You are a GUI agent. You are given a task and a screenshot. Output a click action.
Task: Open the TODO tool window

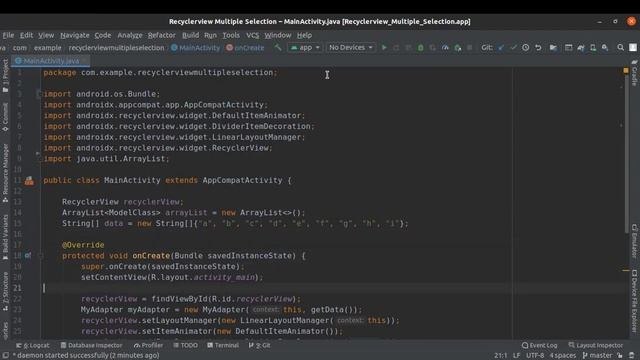(185, 345)
